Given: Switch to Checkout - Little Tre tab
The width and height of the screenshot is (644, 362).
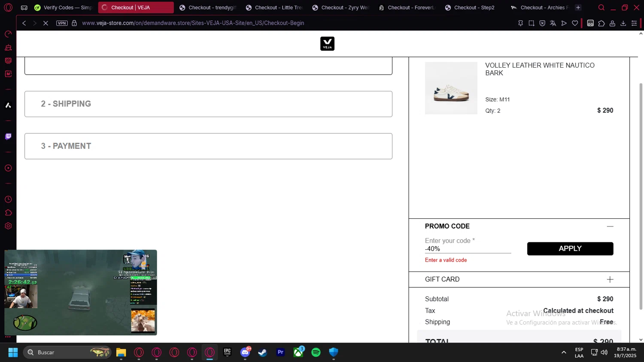Looking at the screenshot, I should [274, 8].
